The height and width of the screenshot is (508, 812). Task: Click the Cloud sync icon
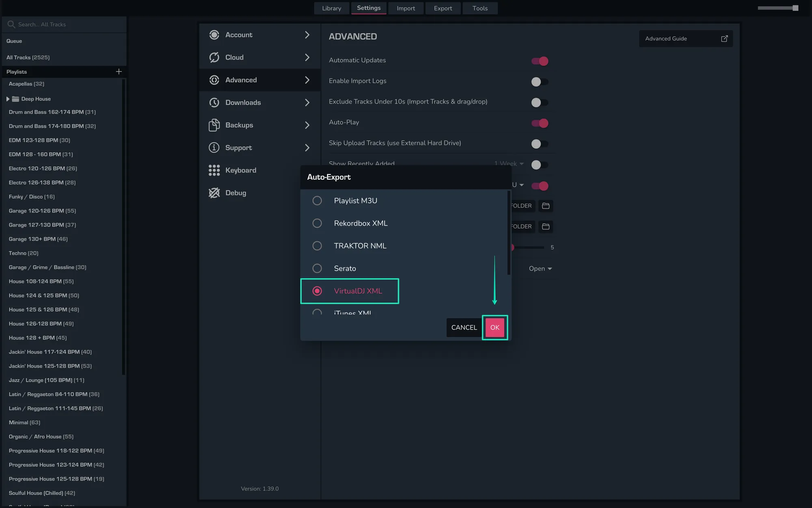[x=214, y=57]
